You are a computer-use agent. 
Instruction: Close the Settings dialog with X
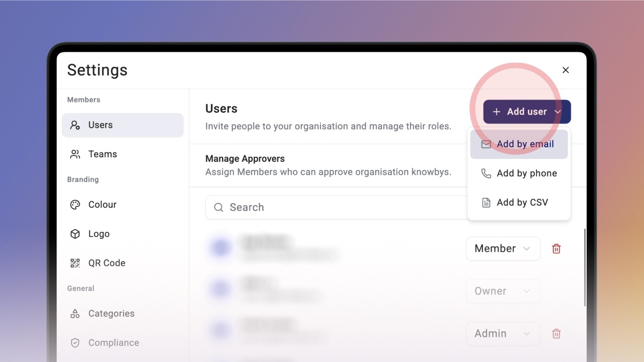[x=566, y=70]
